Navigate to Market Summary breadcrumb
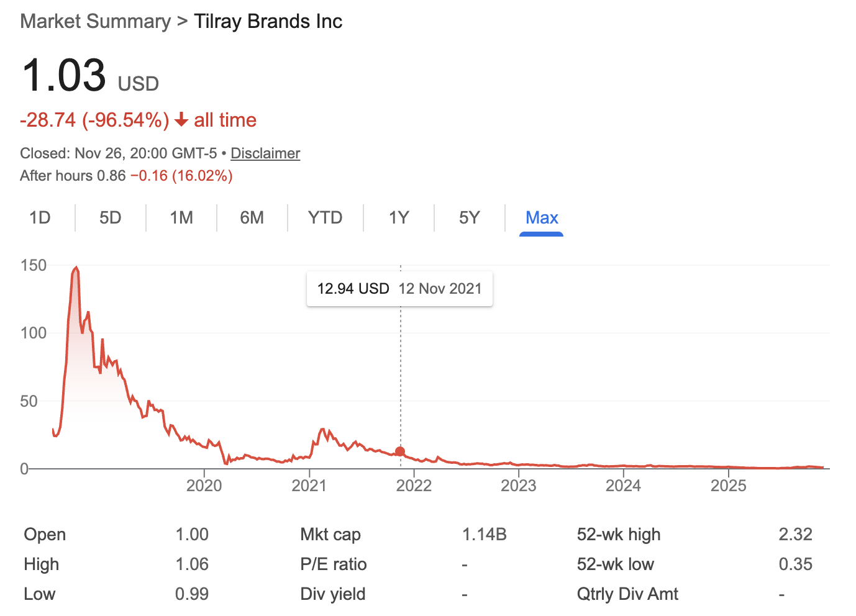The width and height of the screenshot is (856, 616). tap(95, 20)
